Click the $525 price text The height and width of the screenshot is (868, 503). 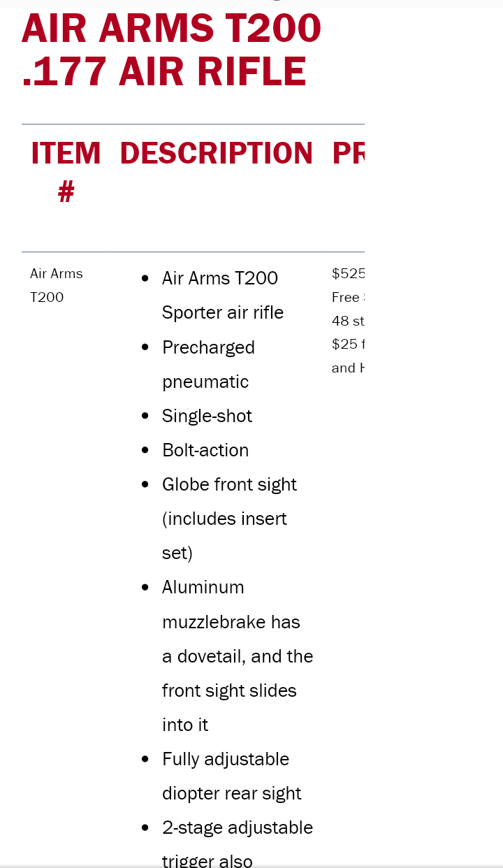pyautogui.click(x=348, y=273)
